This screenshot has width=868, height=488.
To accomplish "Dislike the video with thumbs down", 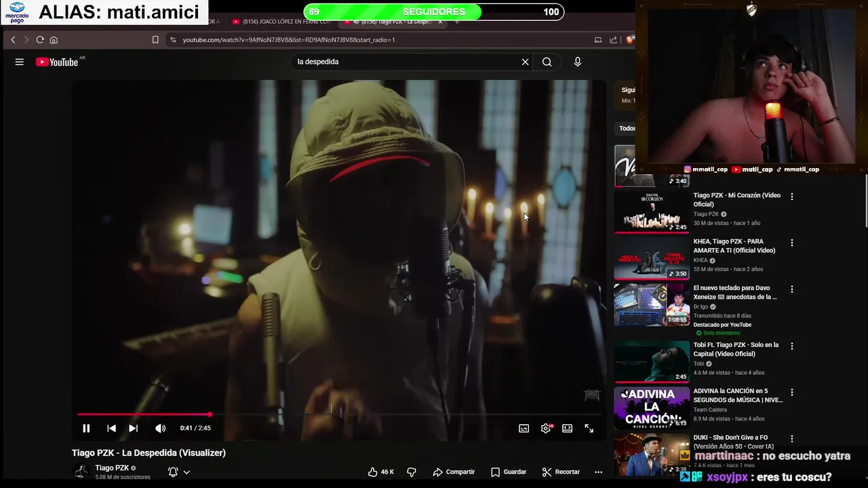I will click(x=411, y=472).
